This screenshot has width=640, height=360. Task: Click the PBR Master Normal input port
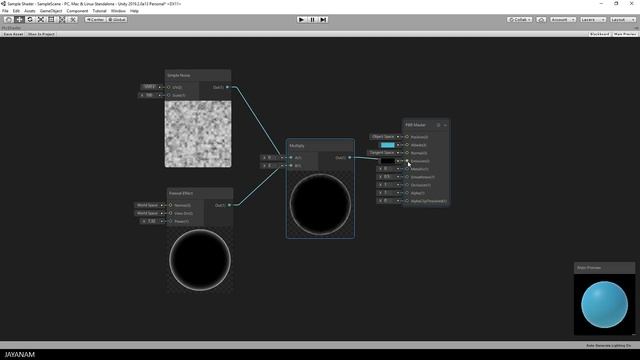(x=407, y=153)
